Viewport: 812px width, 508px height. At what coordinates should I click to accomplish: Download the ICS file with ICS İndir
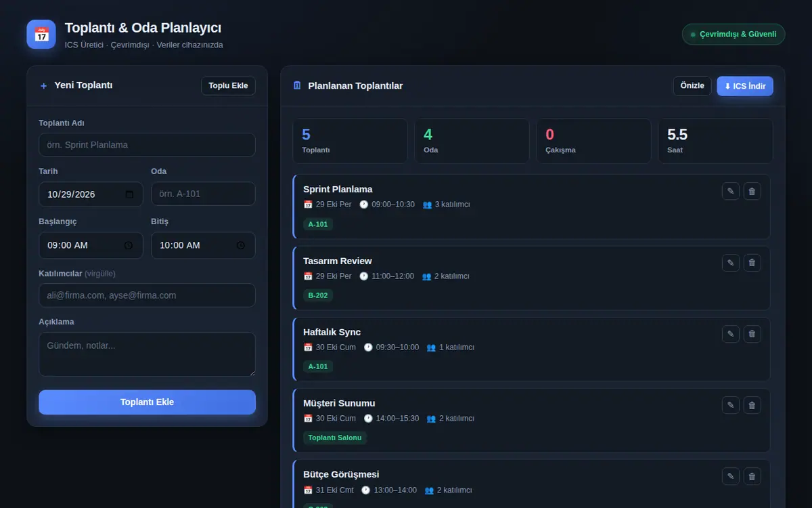[x=745, y=86]
